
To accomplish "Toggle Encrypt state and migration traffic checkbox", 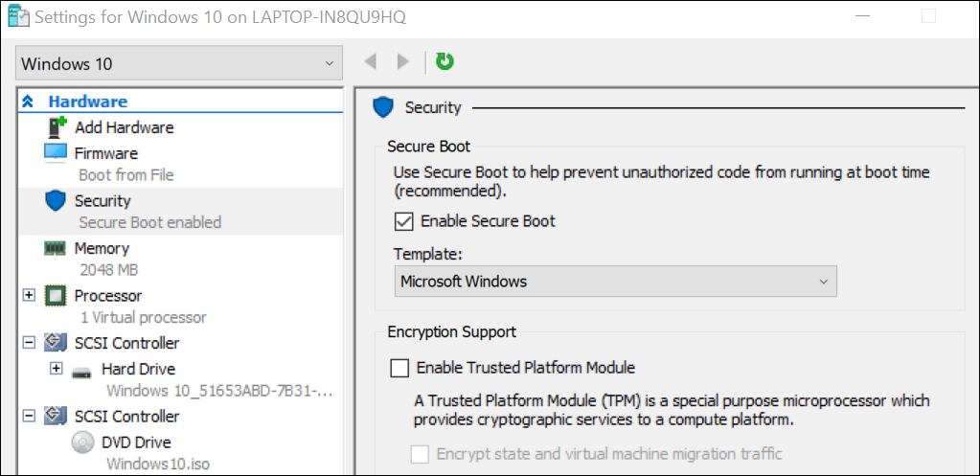I will [420, 454].
